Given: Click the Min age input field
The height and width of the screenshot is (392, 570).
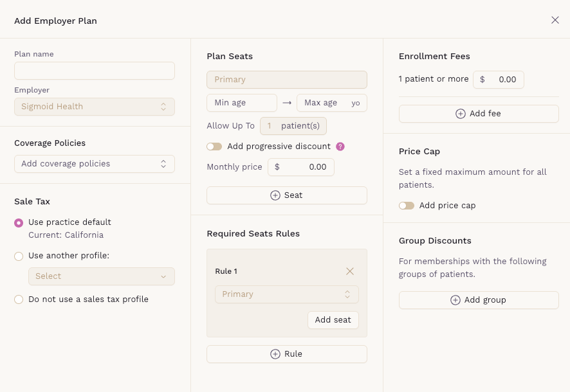Looking at the screenshot, I should 242,103.
